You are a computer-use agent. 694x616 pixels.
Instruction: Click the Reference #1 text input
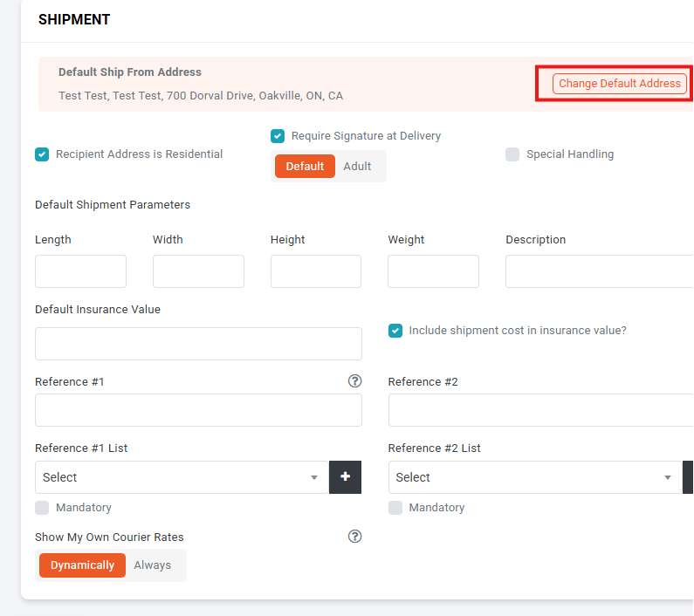click(x=198, y=410)
